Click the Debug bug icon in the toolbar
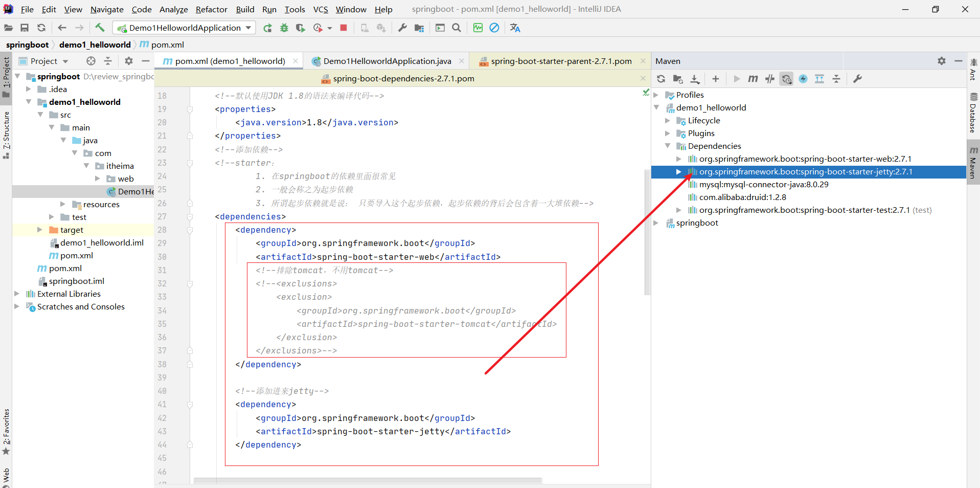The width and height of the screenshot is (980, 488). click(x=284, y=28)
